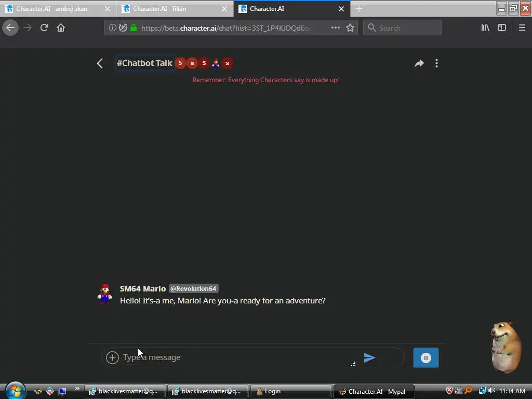Open the first blacklivesmatter@q... taskbar window
Image resolution: width=532 pixels, height=399 pixels.
pyautogui.click(x=124, y=392)
